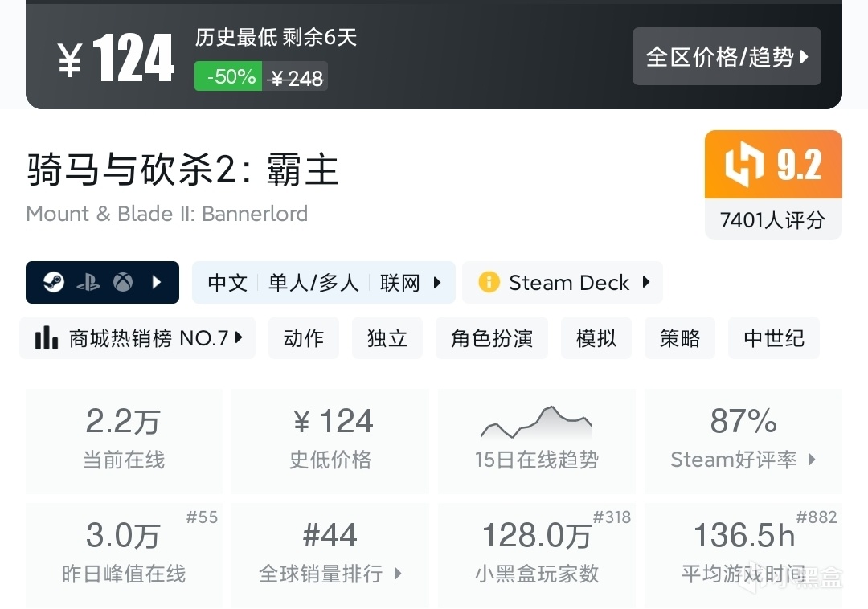Viewport: 868px width, 609px height.
Task: Open 全区价格/趋势 price trends
Action: click(x=727, y=57)
